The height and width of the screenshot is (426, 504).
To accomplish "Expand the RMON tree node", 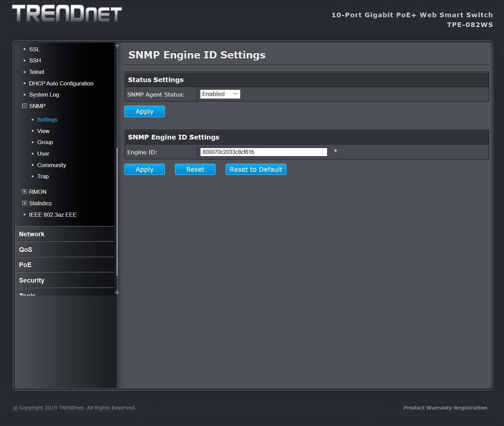I will coord(24,192).
